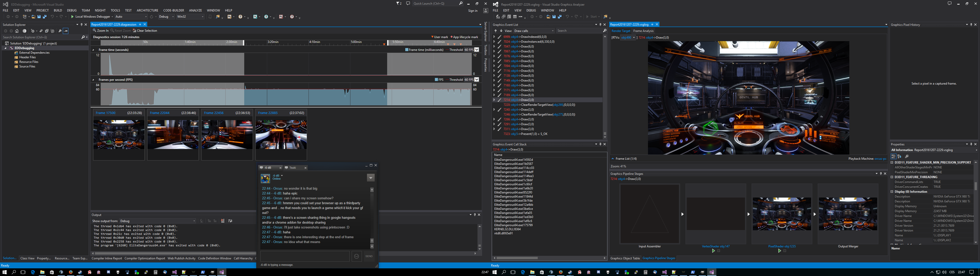Click Playback Machine orcus-pc link
This screenshot has width=980, height=276.
click(880, 159)
